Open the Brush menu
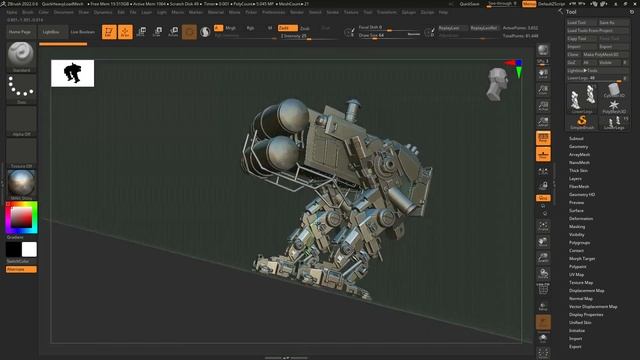This screenshot has width=640, height=360. (x=27, y=12)
